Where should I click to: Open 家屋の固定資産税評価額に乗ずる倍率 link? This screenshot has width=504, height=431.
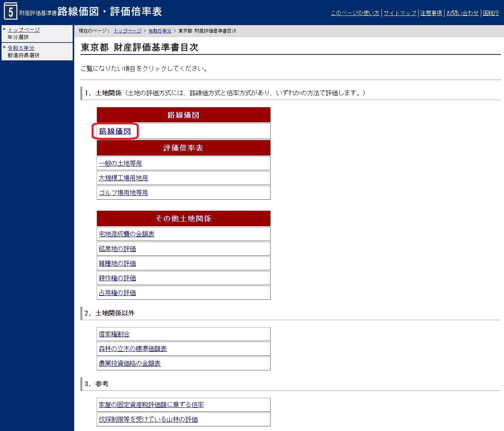coord(151,405)
